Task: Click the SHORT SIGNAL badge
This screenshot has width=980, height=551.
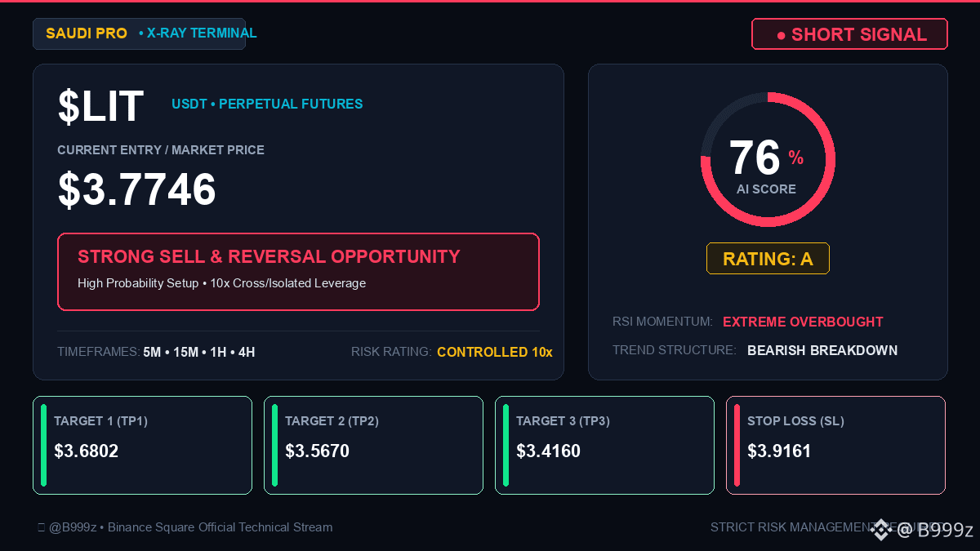Action: pos(849,34)
